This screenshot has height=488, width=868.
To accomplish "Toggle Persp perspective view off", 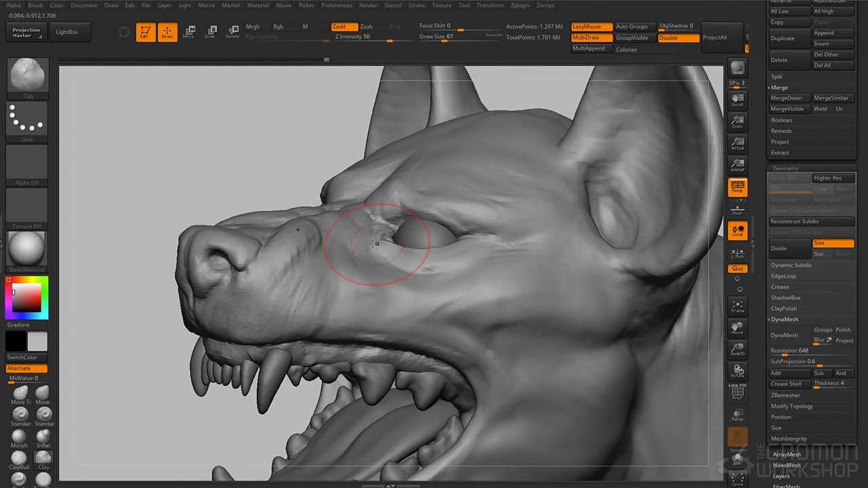I will click(x=737, y=187).
